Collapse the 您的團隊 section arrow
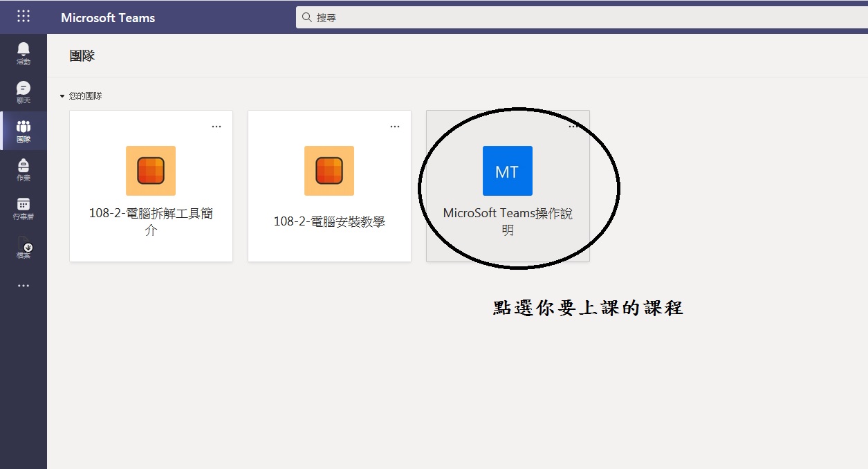The width and height of the screenshot is (868, 469). point(62,96)
